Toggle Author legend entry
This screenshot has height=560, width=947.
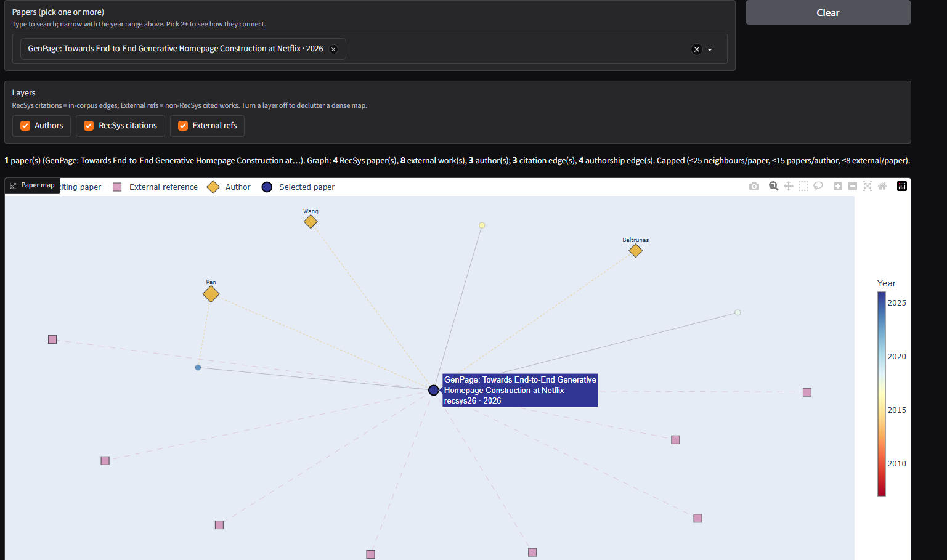(x=229, y=187)
